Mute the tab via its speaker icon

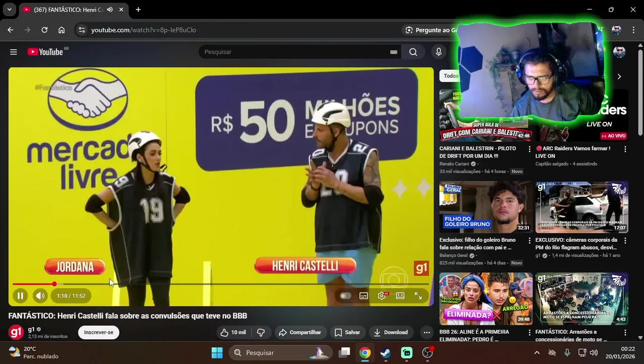click(110, 10)
